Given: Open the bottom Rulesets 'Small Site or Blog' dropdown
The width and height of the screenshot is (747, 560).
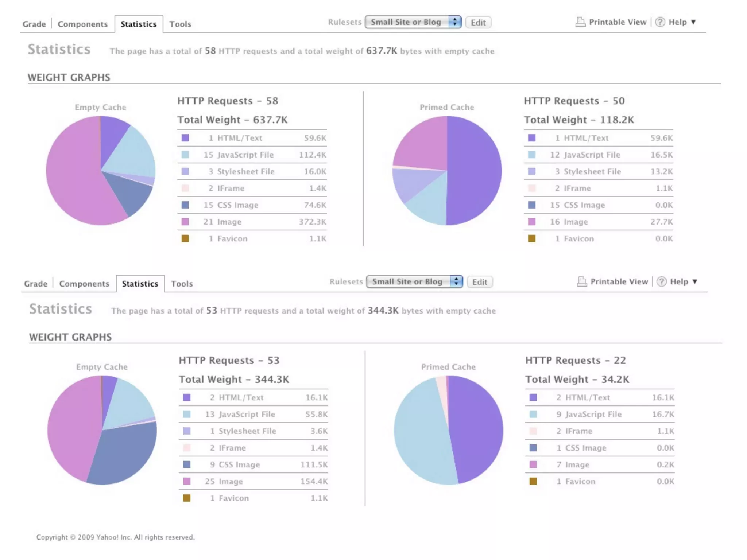Looking at the screenshot, I should pyautogui.click(x=414, y=282).
